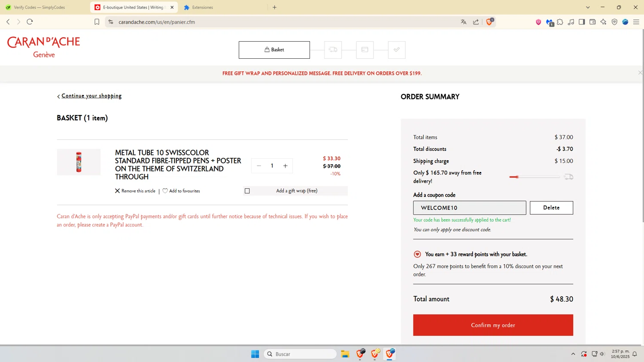Viewport: 644px width, 362px height.
Task: Show hidden system tray icons
Action: point(573,354)
